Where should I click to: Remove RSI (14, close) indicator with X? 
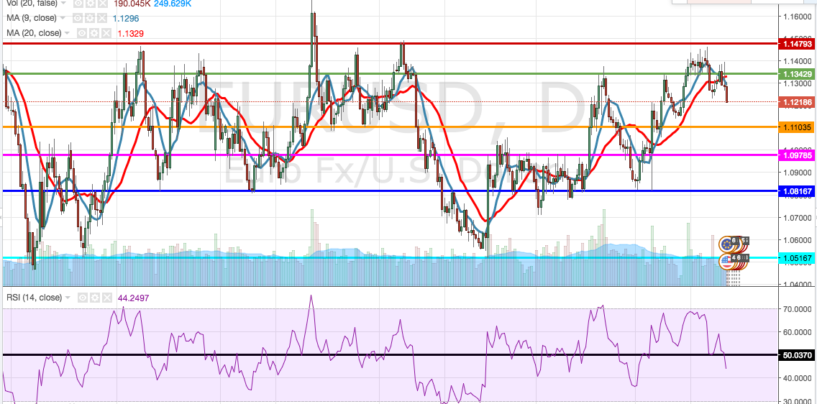point(107,298)
